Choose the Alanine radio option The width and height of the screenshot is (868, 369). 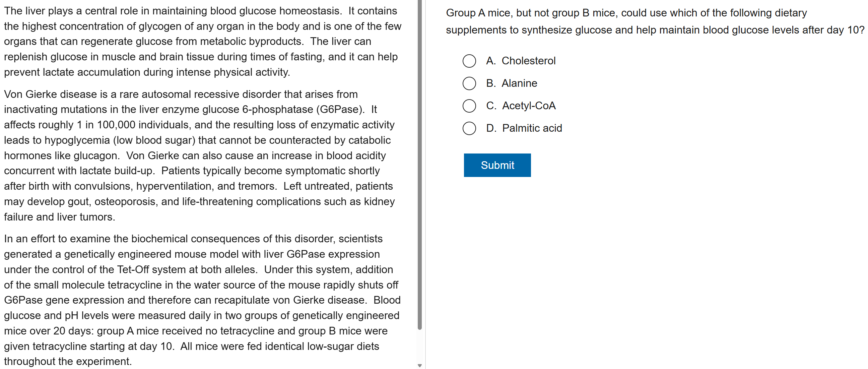pyautogui.click(x=469, y=83)
